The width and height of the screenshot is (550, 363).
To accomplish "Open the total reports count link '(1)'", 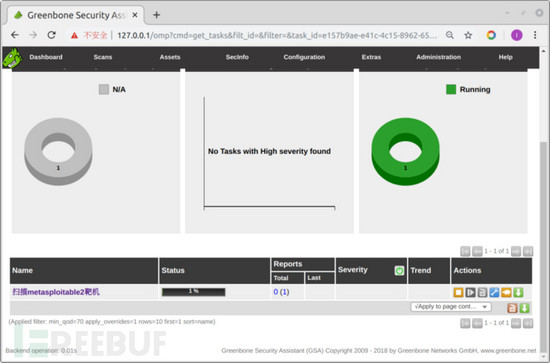I will point(284,292).
